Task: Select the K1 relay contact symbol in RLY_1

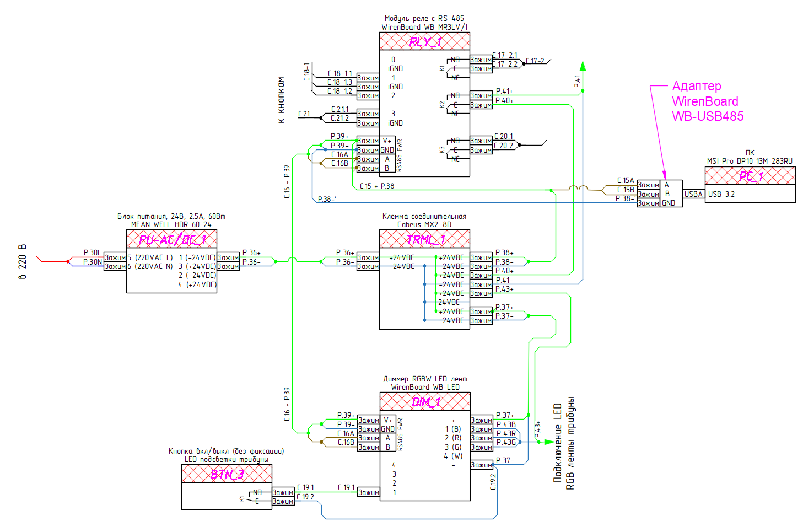Action: pos(452,68)
